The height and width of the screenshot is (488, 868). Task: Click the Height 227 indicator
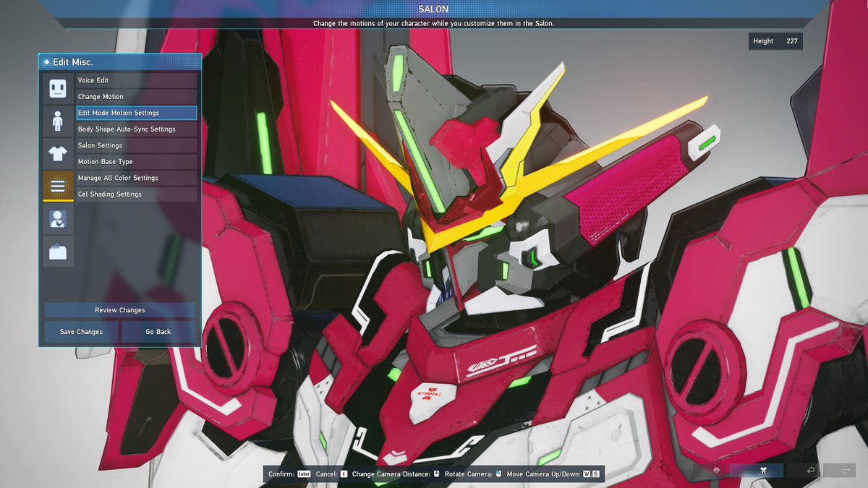point(775,41)
